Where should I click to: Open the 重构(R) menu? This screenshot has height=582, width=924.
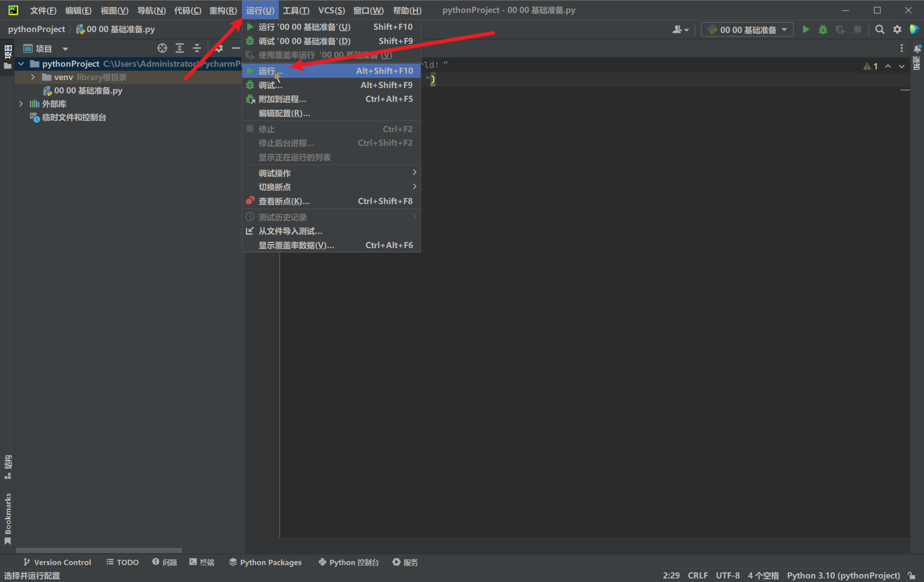(223, 10)
